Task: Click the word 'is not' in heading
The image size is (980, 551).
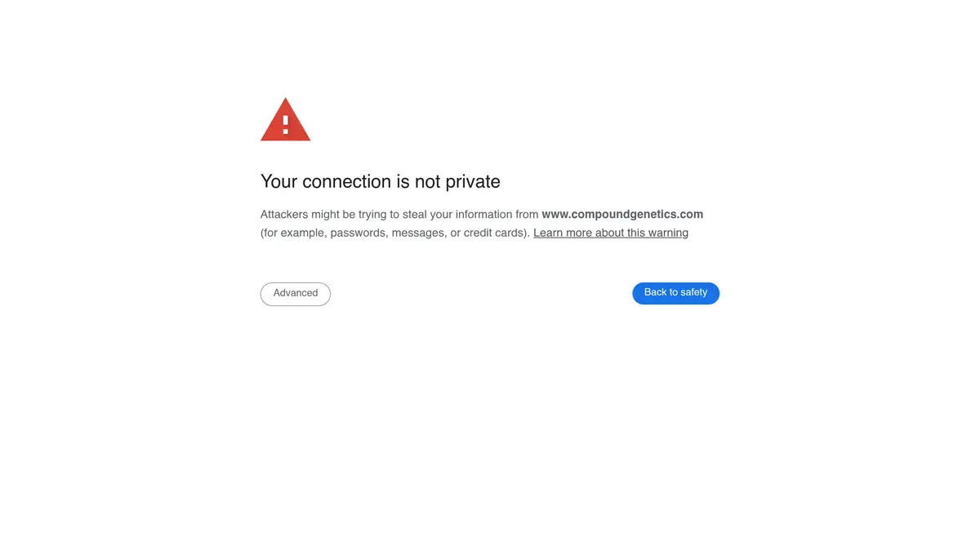Action: click(x=418, y=182)
